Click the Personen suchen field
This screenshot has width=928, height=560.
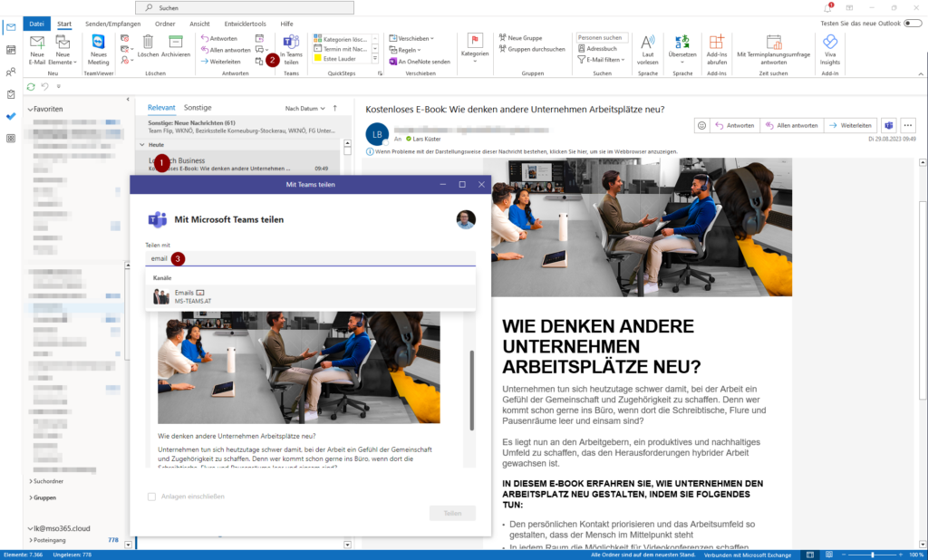pos(602,37)
